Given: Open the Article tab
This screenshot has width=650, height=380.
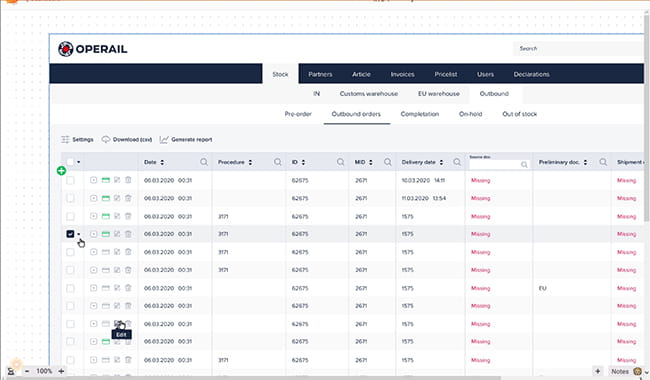Looking at the screenshot, I should 361,74.
